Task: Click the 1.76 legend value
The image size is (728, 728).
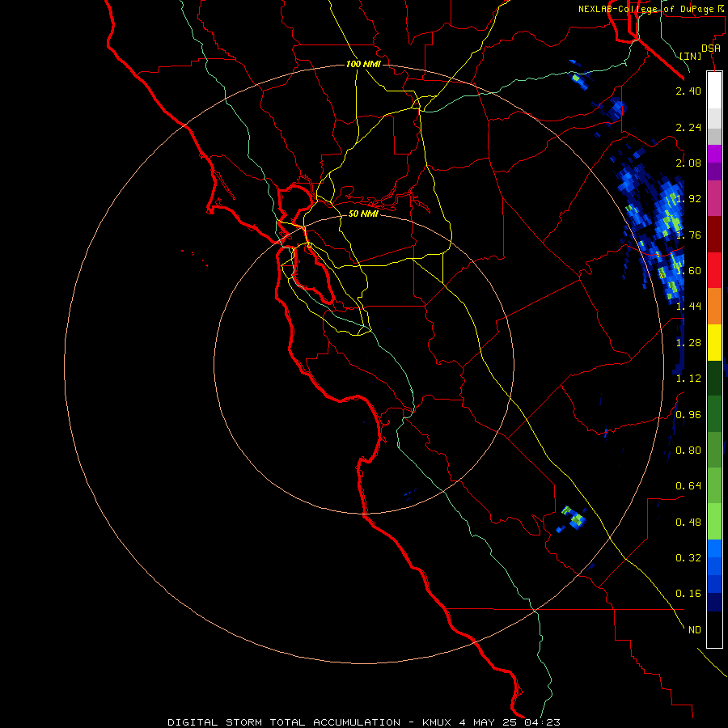Action: coord(688,235)
